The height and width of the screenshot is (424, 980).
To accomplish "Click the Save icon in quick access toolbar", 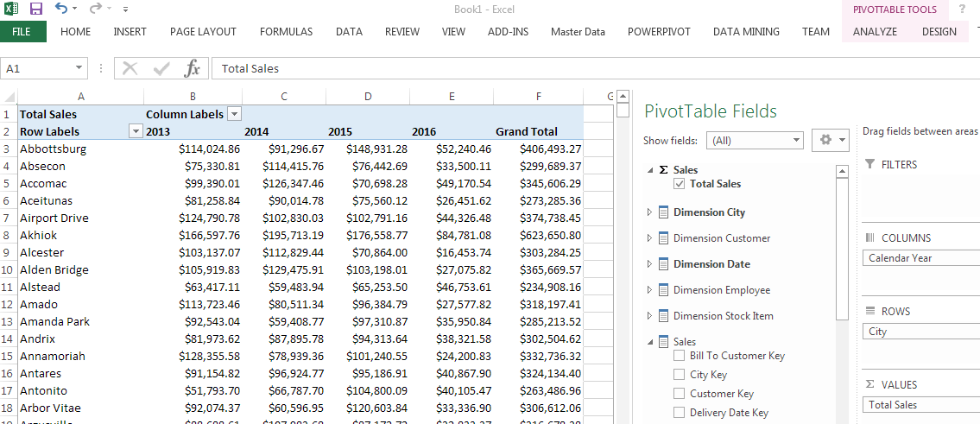I will (36, 9).
